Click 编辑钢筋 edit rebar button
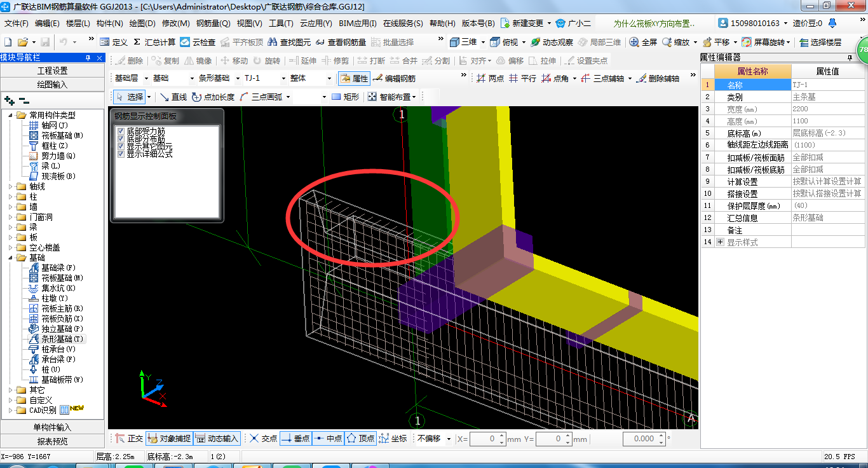The width and height of the screenshot is (868, 468). pyautogui.click(x=394, y=78)
